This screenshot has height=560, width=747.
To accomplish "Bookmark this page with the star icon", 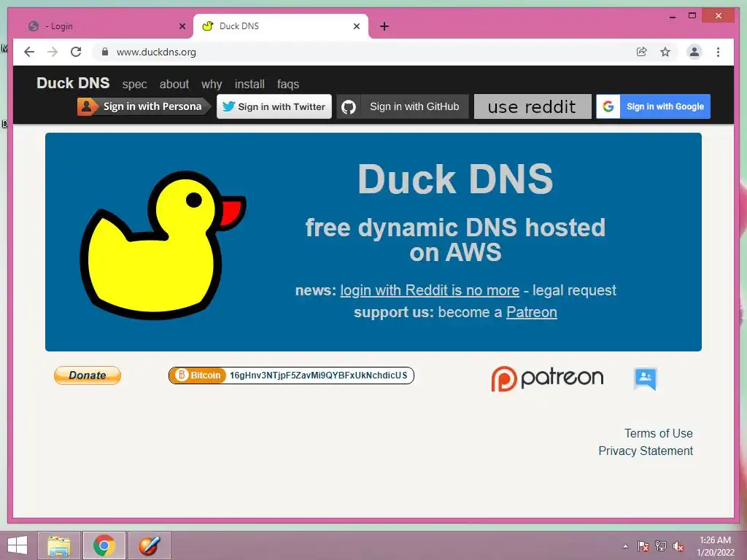I will 665,52.
